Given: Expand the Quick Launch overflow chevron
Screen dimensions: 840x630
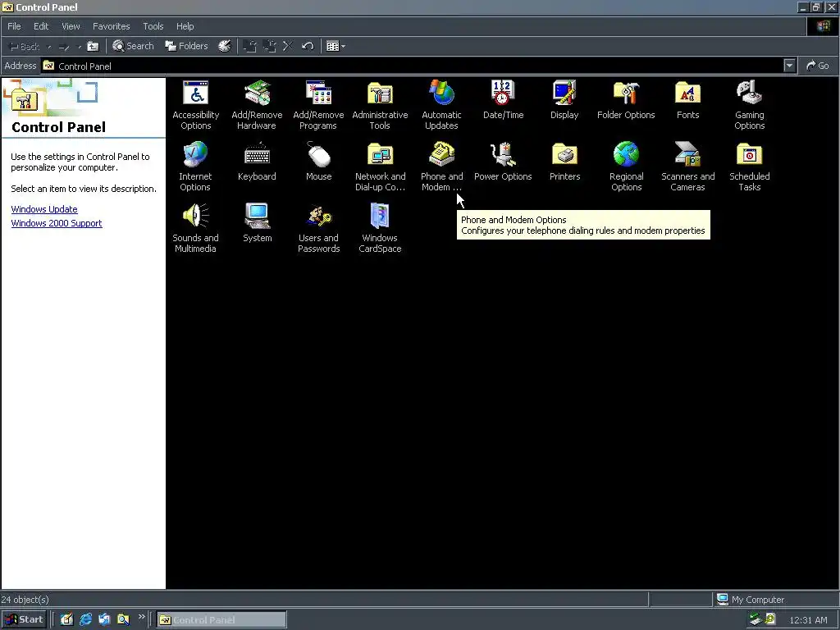Looking at the screenshot, I should (141, 617).
